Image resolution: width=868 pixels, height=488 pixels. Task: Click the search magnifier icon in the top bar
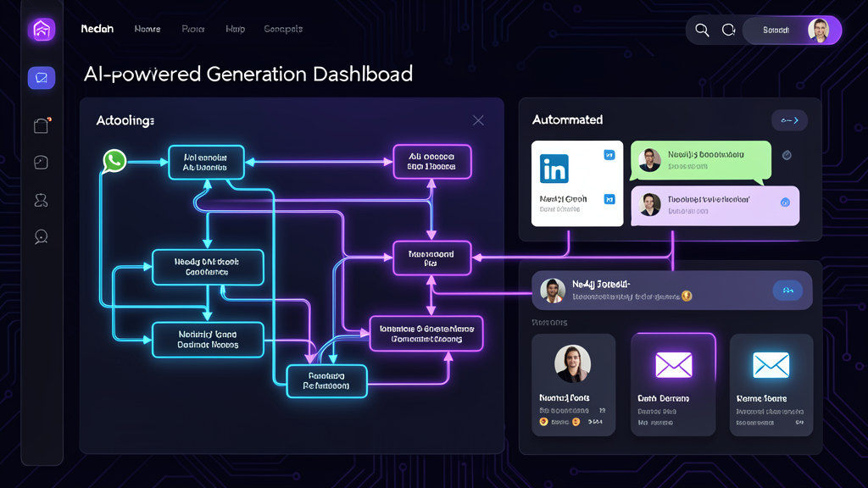(702, 29)
